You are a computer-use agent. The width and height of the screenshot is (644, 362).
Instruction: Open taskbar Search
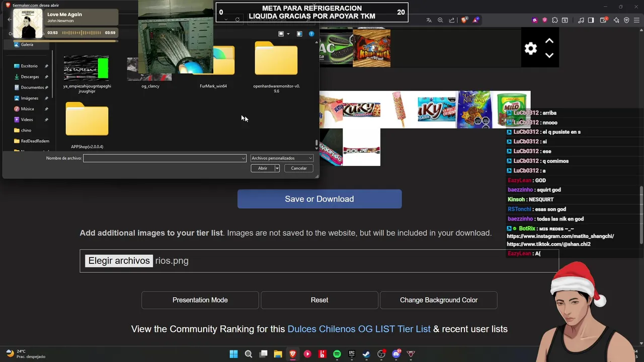249,354
